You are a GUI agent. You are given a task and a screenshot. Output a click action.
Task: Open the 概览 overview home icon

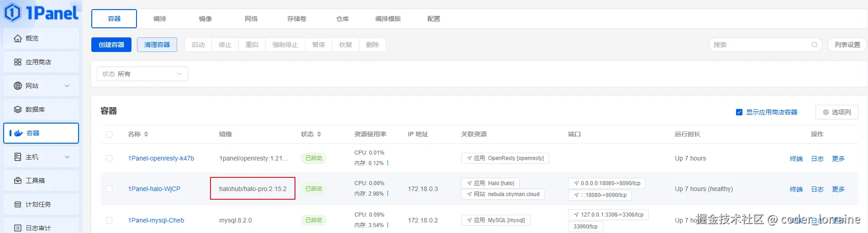coord(18,38)
